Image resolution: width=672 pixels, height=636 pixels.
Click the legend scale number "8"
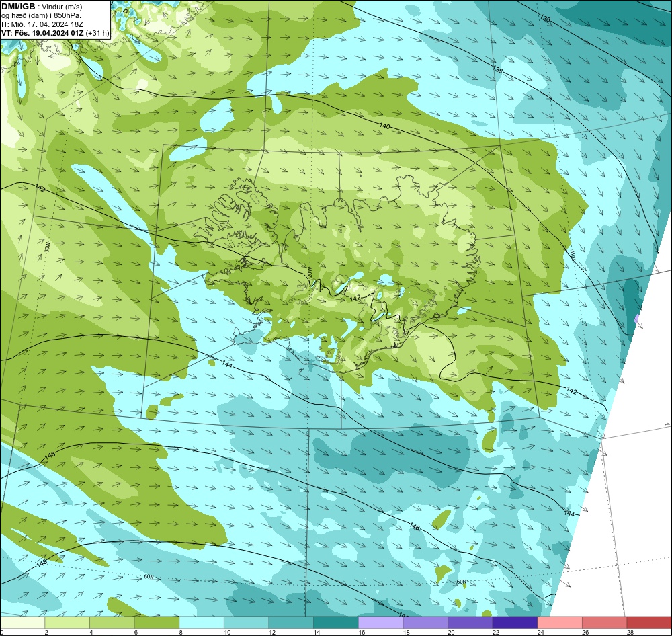[x=180, y=632]
